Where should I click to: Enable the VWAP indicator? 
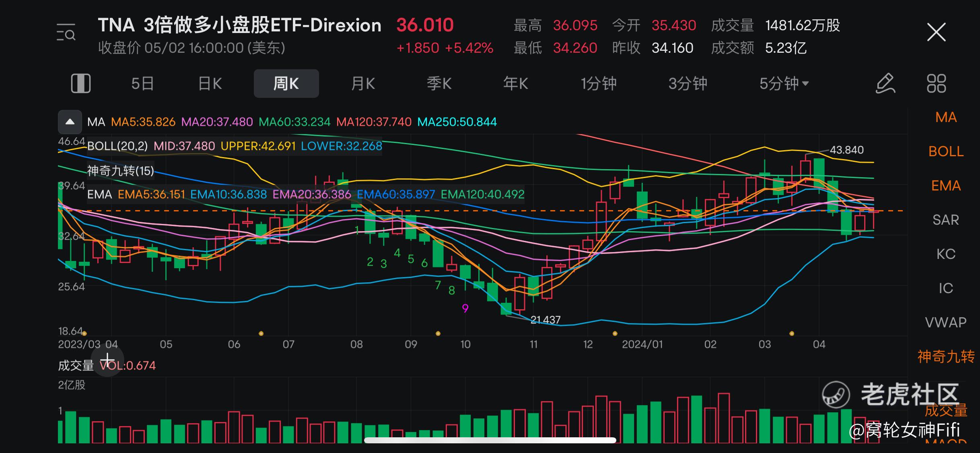click(946, 323)
